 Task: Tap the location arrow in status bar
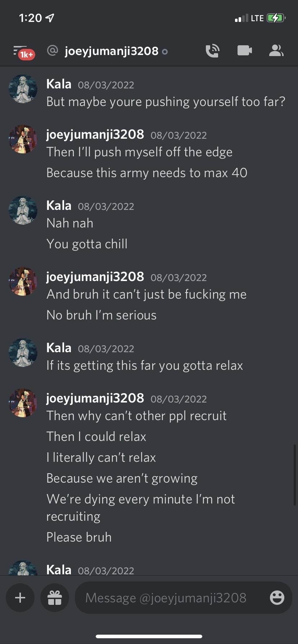coord(50,18)
